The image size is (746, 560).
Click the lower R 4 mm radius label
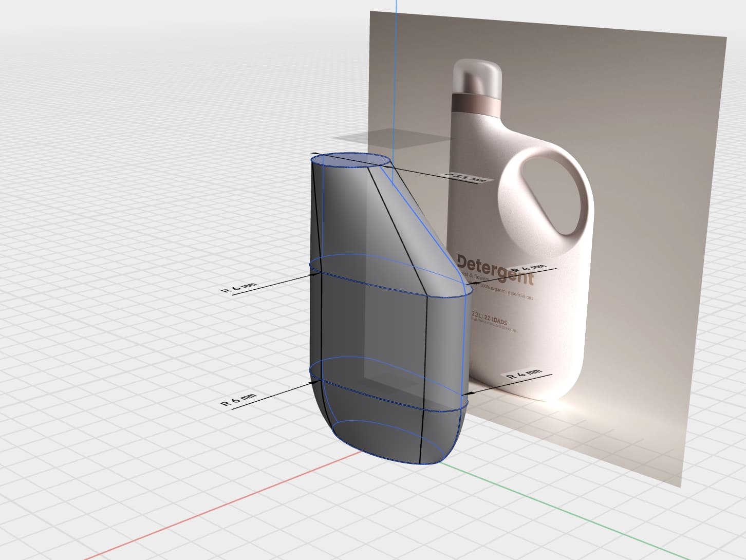[x=524, y=374]
